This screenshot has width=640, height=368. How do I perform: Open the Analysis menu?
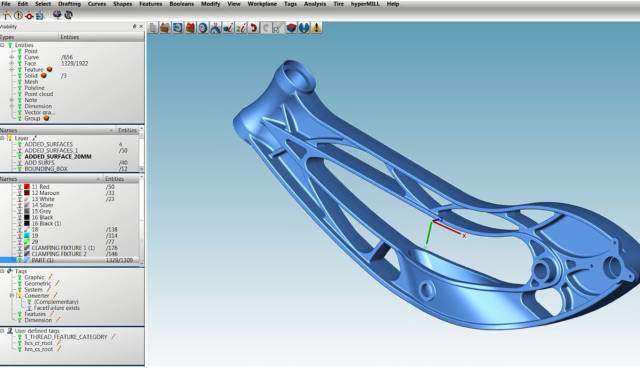(315, 4)
